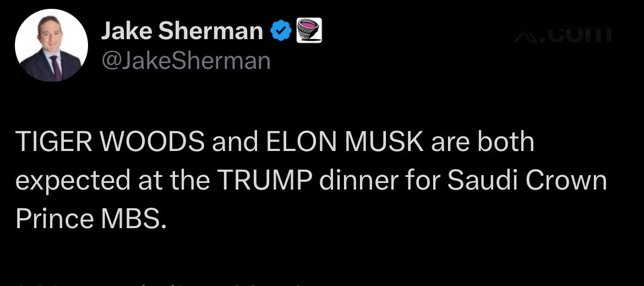This screenshot has width=644, height=286.
Task: Open Jake Sherman's profile photo
Action: [x=51, y=45]
